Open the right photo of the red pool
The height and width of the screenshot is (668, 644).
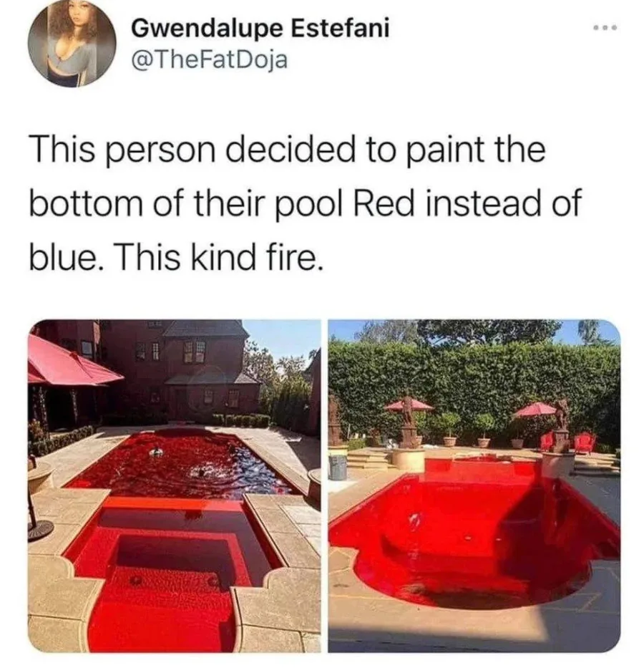click(x=474, y=485)
